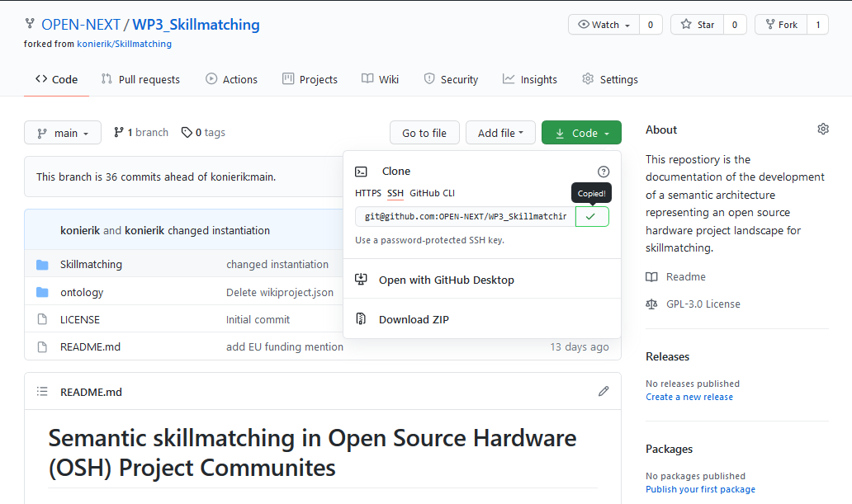This screenshot has width=852, height=504.
Task: Click the README.md file icon in list
Action: coord(42,346)
